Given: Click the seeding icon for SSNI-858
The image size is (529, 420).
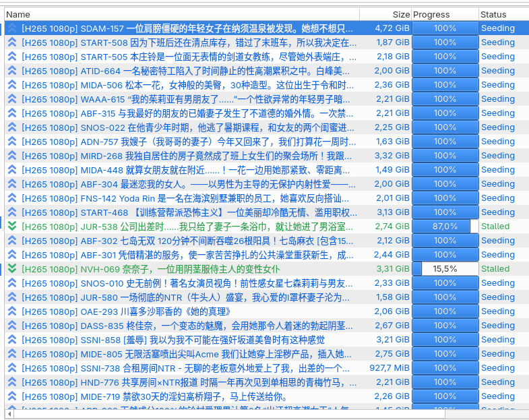Looking at the screenshot, I should coord(12,340).
